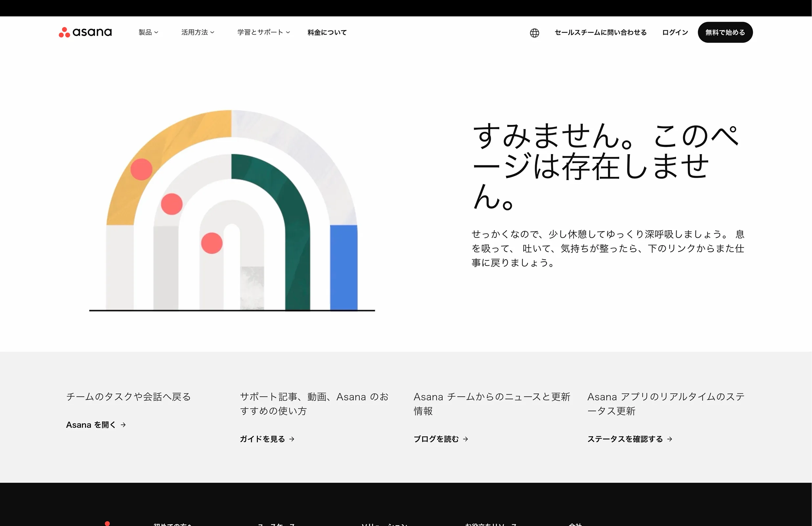The width and height of the screenshot is (812, 526).
Task: Click the Asana logo in the header
Action: 85,32
